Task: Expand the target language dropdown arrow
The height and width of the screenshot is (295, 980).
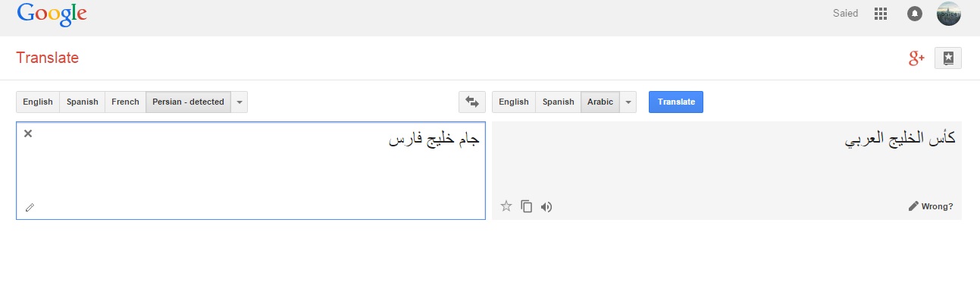Action: 628,102
